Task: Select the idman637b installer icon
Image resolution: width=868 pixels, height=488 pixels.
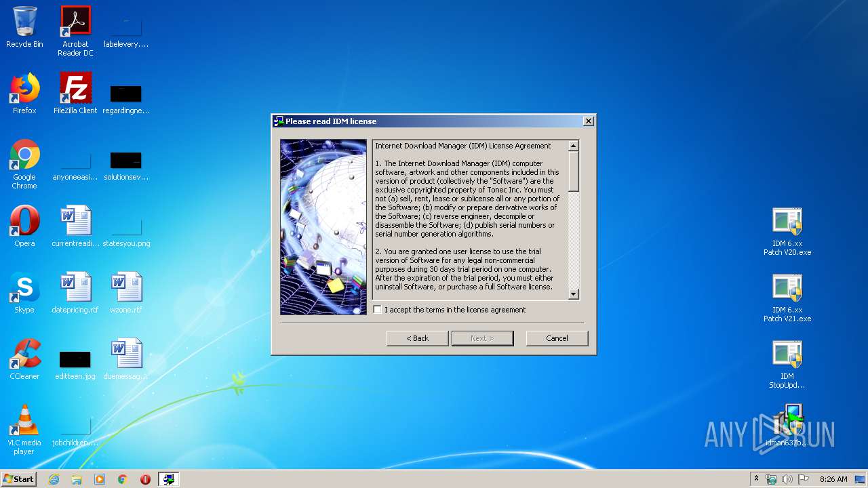Action: click(787, 426)
